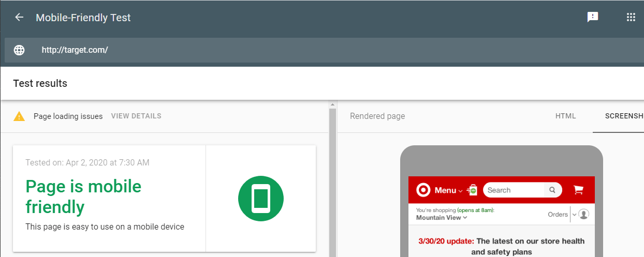Click the 'Page loading issues' text
The height and width of the screenshot is (257, 644).
pos(68,116)
